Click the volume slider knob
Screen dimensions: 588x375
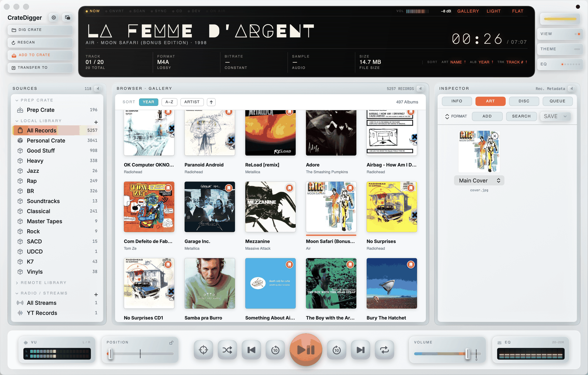[468, 354]
